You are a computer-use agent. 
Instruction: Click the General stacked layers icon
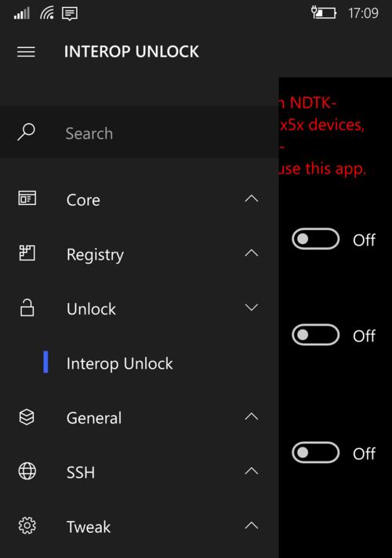(27, 417)
